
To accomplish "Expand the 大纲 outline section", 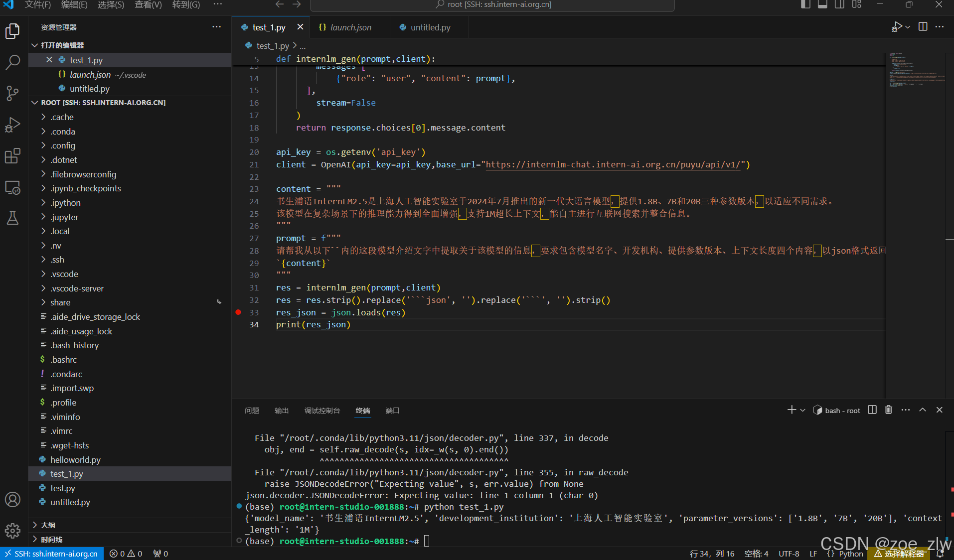I will coord(130,525).
